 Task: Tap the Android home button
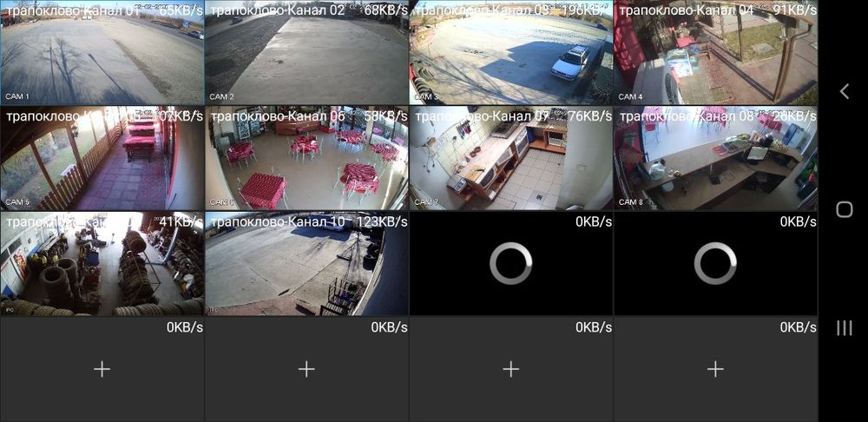(x=845, y=209)
